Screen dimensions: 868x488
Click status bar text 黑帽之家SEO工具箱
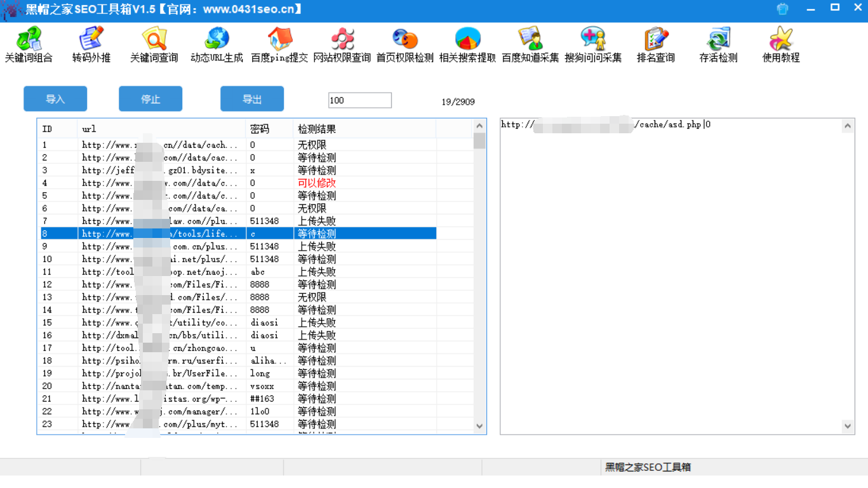pos(648,467)
